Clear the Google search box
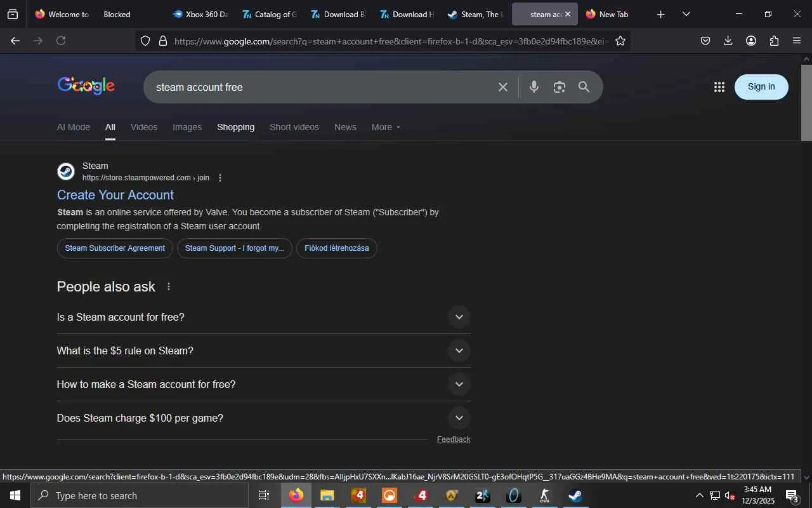Image resolution: width=812 pixels, height=508 pixels. (x=503, y=87)
